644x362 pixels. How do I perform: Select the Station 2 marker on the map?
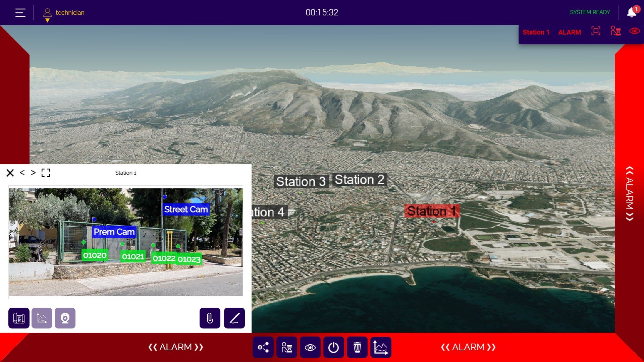(360, 180)
